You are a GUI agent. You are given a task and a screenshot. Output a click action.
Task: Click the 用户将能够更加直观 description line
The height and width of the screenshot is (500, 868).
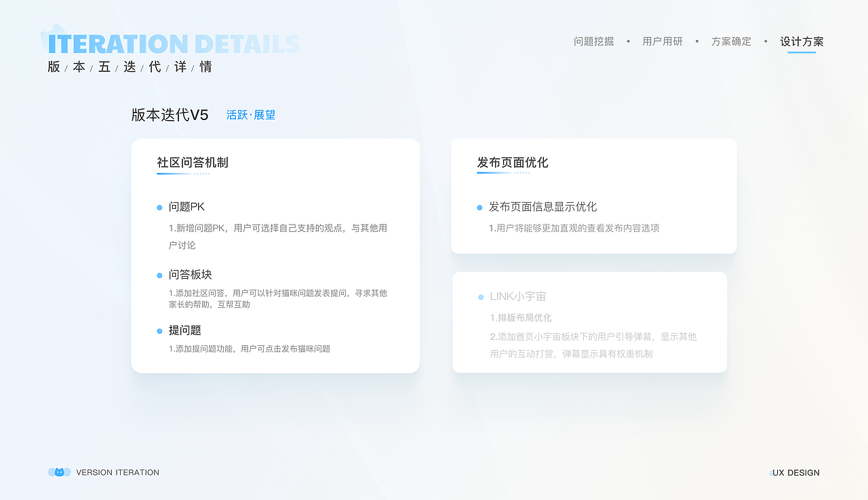pyautogui.click(x=574, y=228)
